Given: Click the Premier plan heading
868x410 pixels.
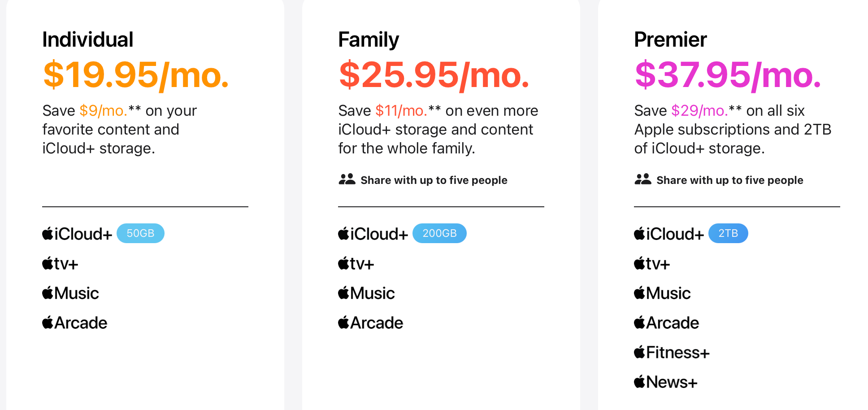Looking at the screenshot, I should click(670, 39).
